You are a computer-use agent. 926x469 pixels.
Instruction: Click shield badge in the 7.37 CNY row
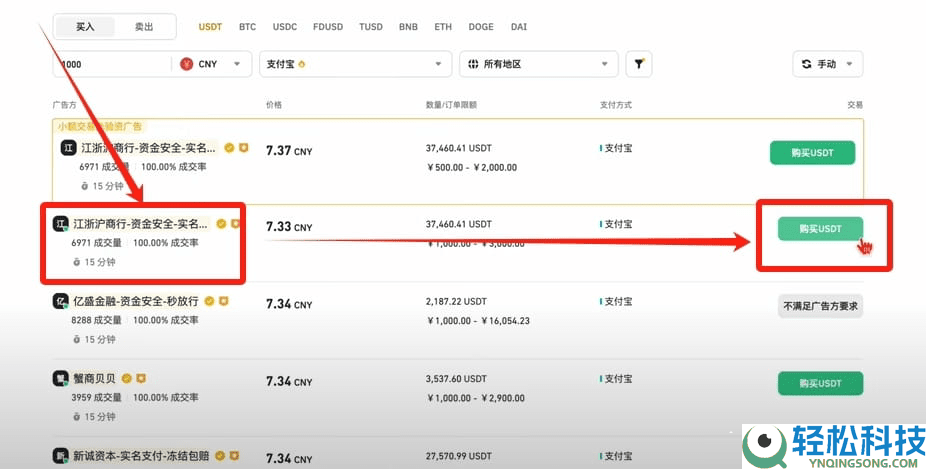coord(243,148)
